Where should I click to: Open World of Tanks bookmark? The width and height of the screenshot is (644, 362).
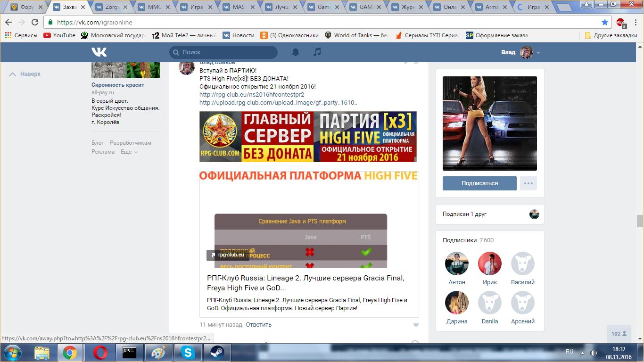(x=356, y=35)
